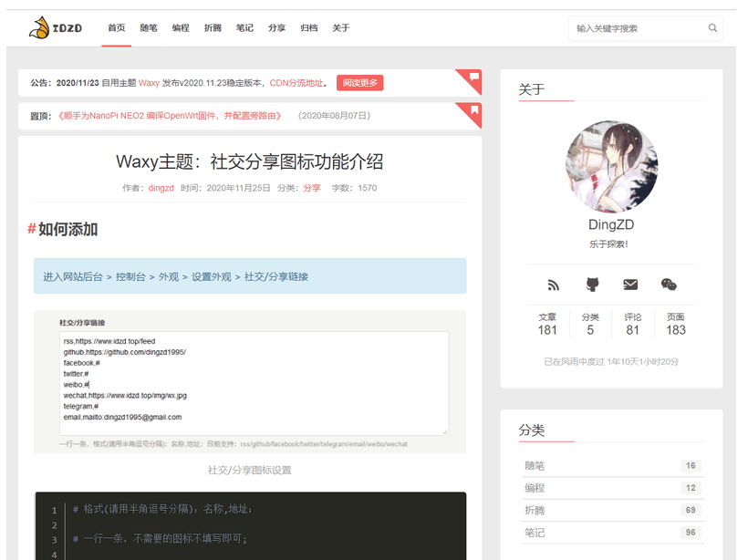Open the 关于 nav item
This screenshot has height=560, width=748.
(341, 28)
